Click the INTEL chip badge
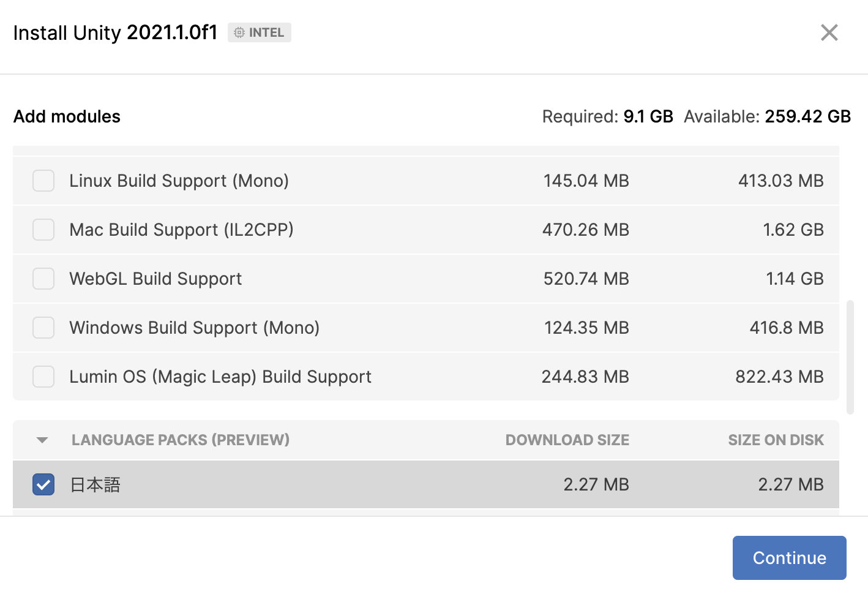Screen dimensions: 868x594 click(260, 32)
